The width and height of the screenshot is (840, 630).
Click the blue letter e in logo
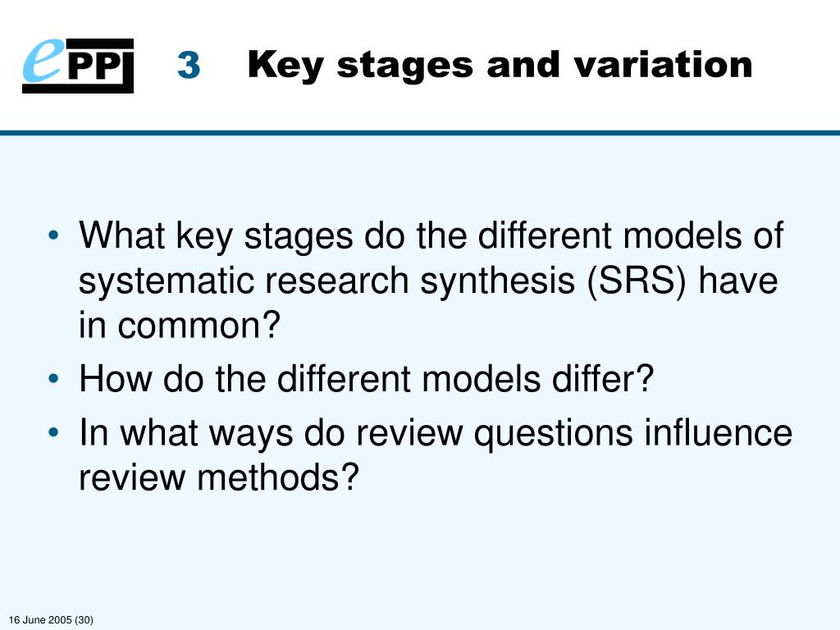pos(43,62)
